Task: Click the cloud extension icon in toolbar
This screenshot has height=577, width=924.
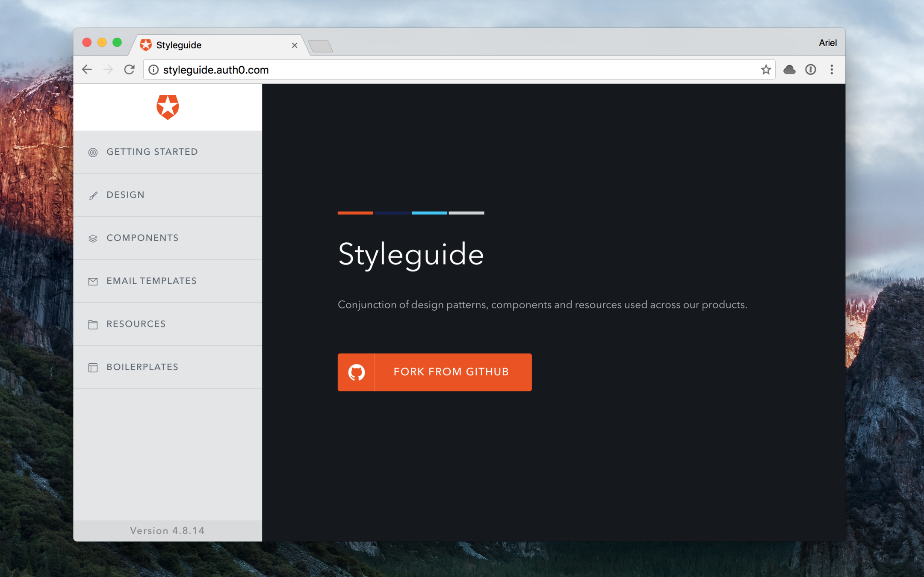Action: [789, 70]
